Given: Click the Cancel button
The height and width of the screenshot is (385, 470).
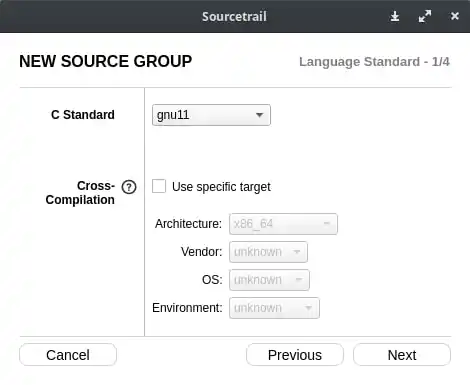Looking at the screenshot, I should [68, 355].
